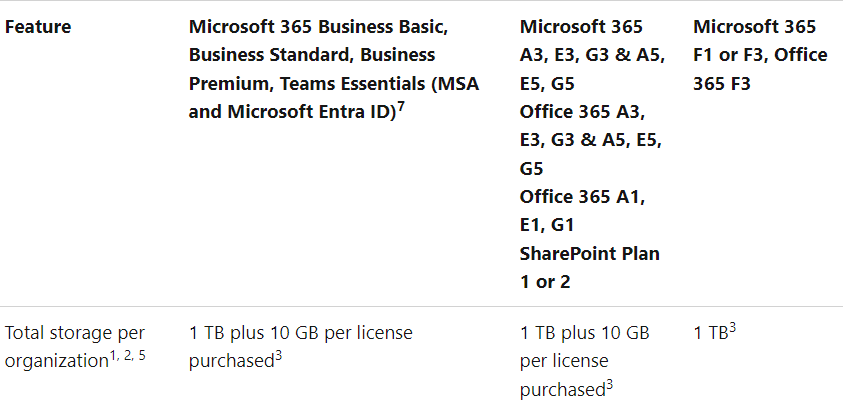
Task: Click the Office 365 A1, E1, G1 header line
Action: 582,210
